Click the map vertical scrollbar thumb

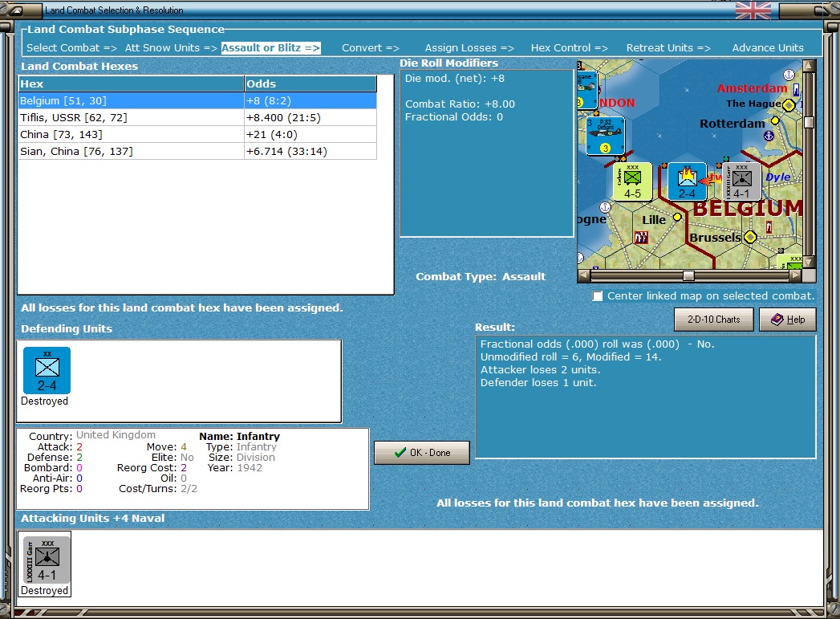pos(809,122)
